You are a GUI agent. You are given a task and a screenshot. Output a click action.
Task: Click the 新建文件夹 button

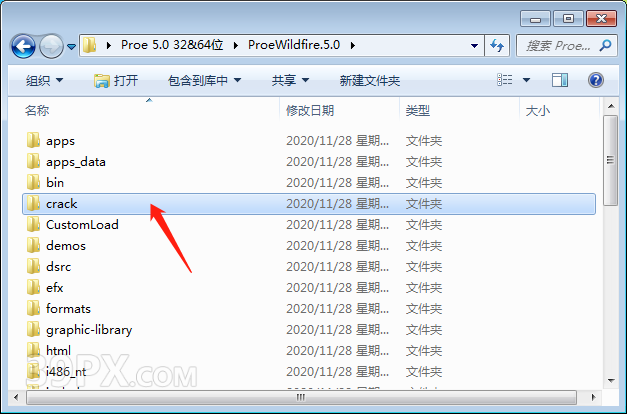click(x=370, y=80)
